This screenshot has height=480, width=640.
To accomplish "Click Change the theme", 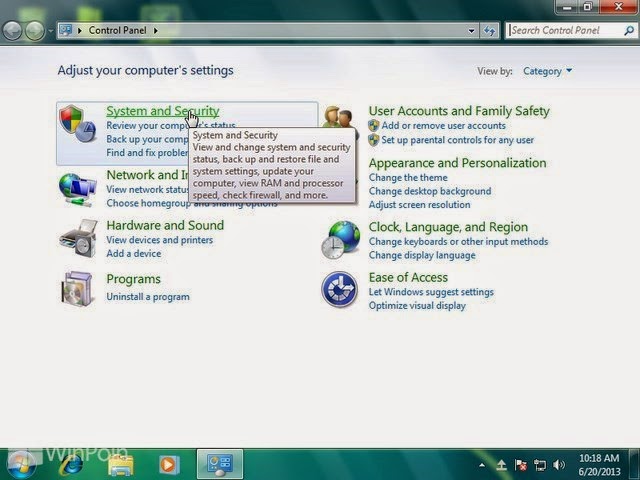I will [408, 178].
